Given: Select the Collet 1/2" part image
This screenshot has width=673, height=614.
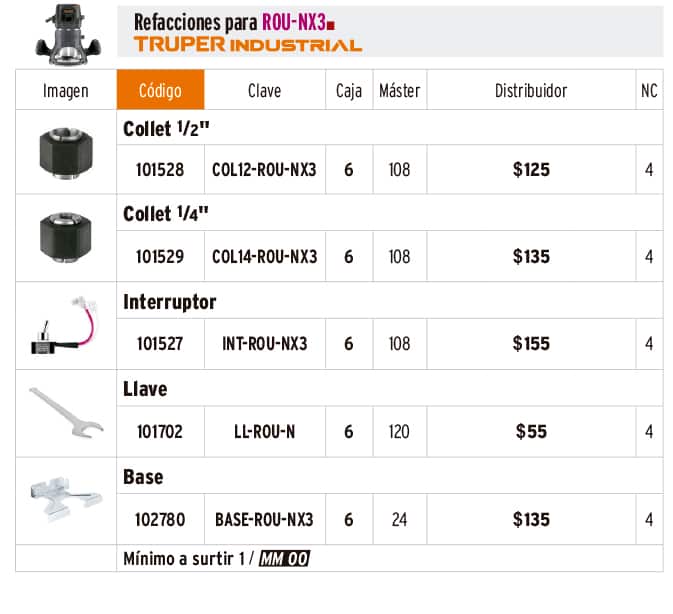Looking at the screenshot, I should click(x=66, y=153).
